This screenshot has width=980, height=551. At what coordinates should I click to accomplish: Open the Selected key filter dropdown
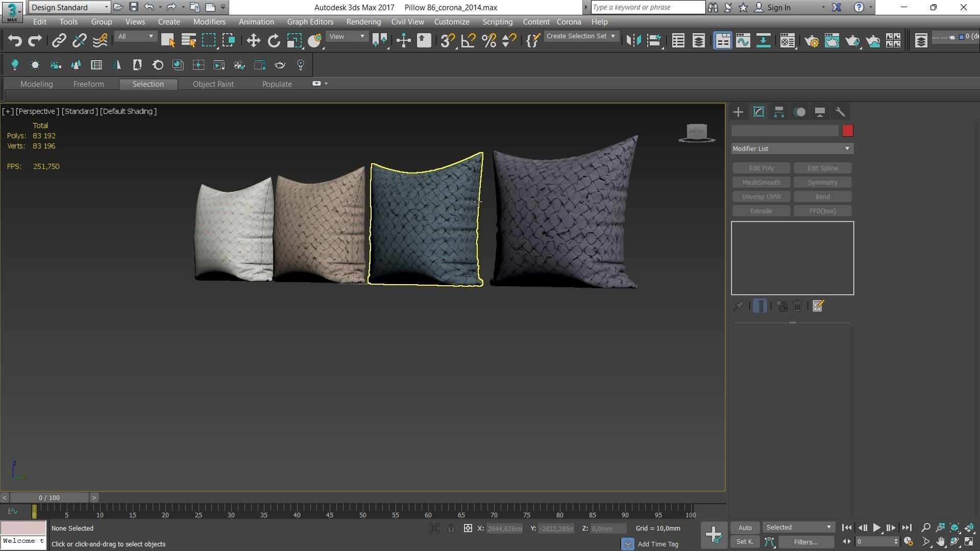799,528
